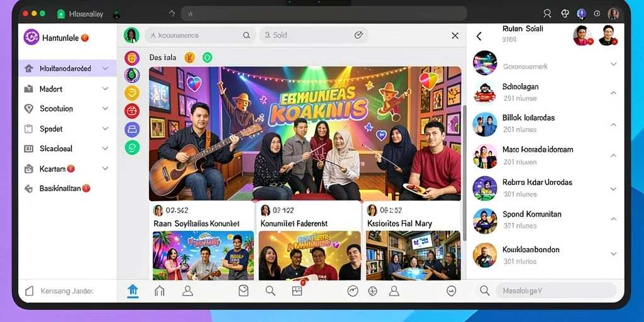The image size is (644, 322).
Task: Open the tropical thumbnail under Raan Soyliaiies
Action: point(203,255)
